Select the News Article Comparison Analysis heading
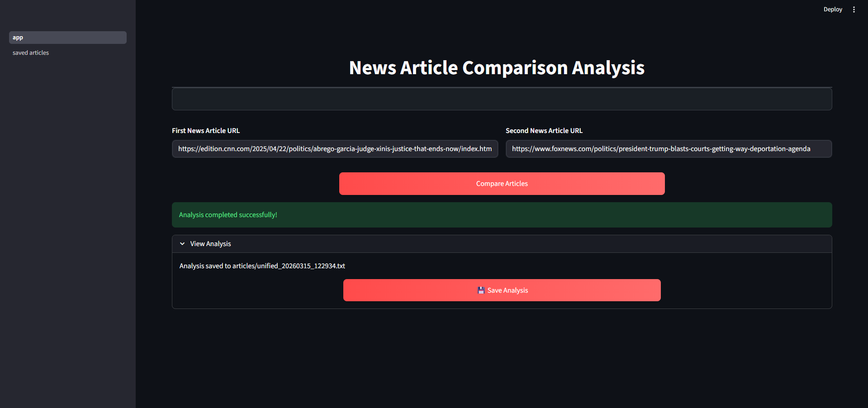Image resolution: width=868 pixels, height=408 pixels. pos(497,68)
